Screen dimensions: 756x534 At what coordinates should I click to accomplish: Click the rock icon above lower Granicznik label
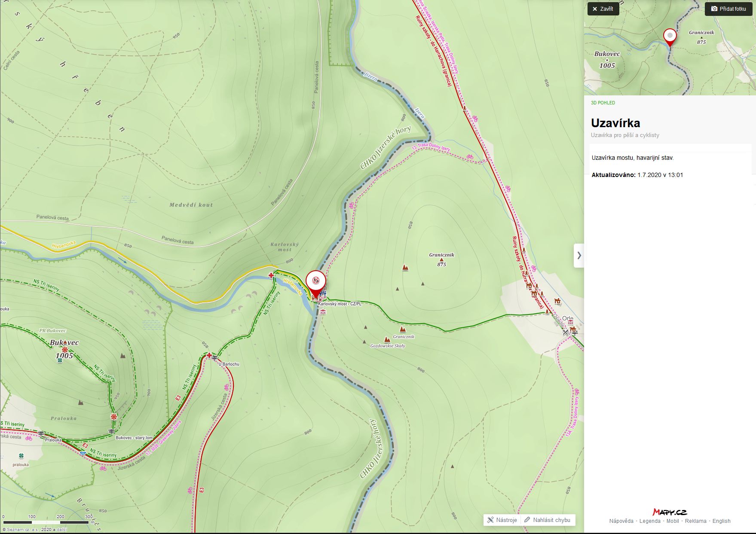coord(403,330)
